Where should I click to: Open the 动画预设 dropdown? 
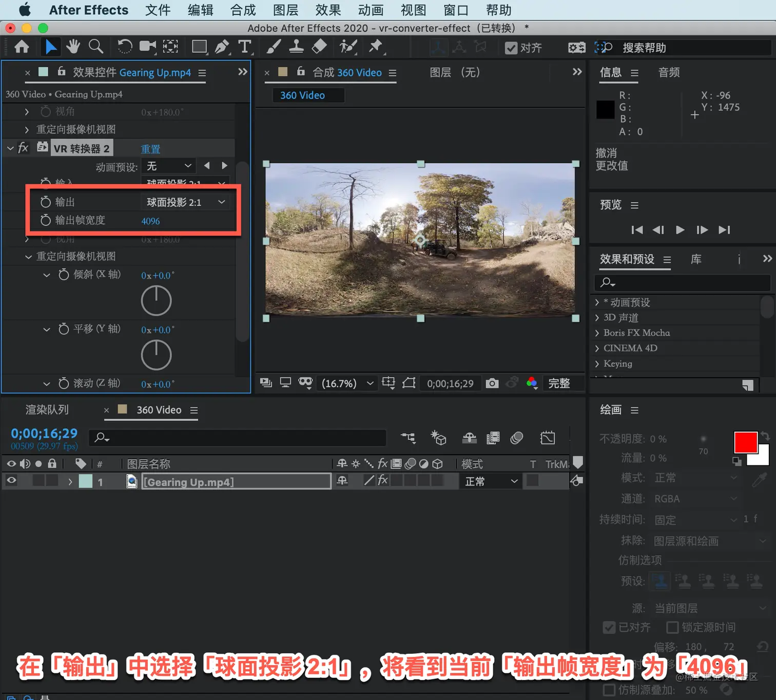(168, 166)
